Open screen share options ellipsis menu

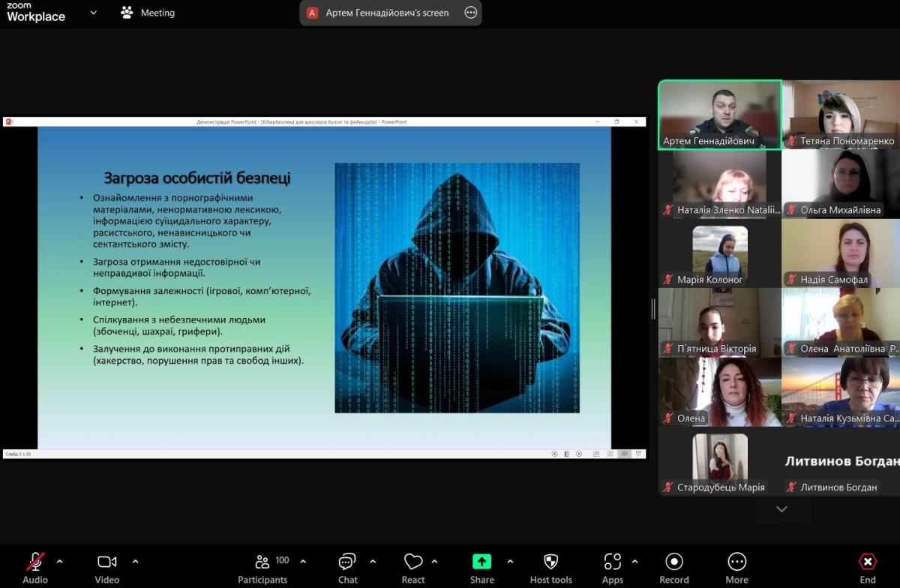click(470, 13)
